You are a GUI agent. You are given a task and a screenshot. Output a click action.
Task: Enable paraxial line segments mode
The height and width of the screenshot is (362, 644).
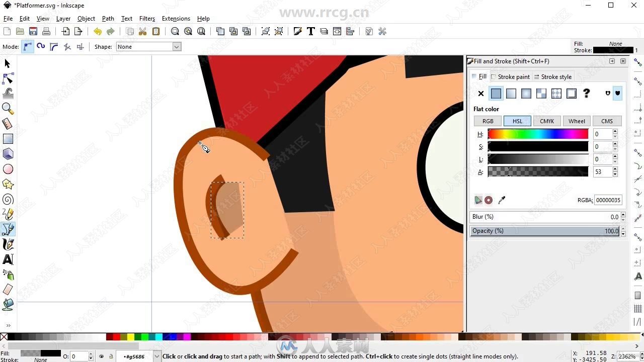80,47
